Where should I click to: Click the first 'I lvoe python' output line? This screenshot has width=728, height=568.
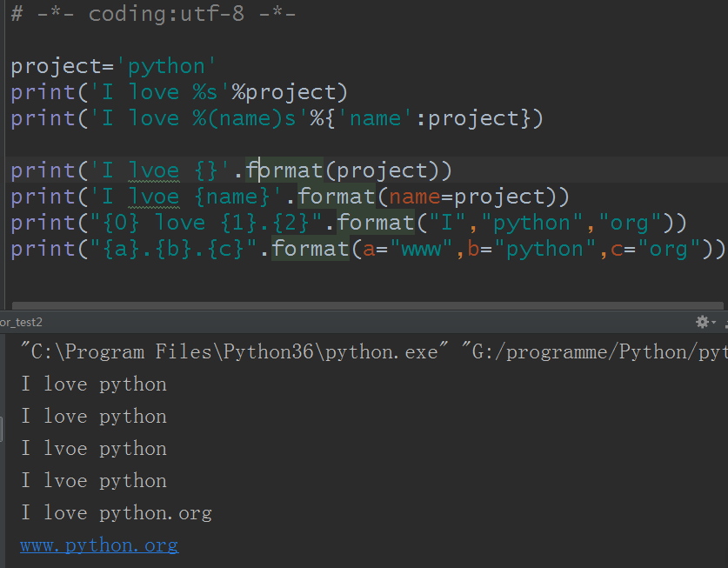94,449
